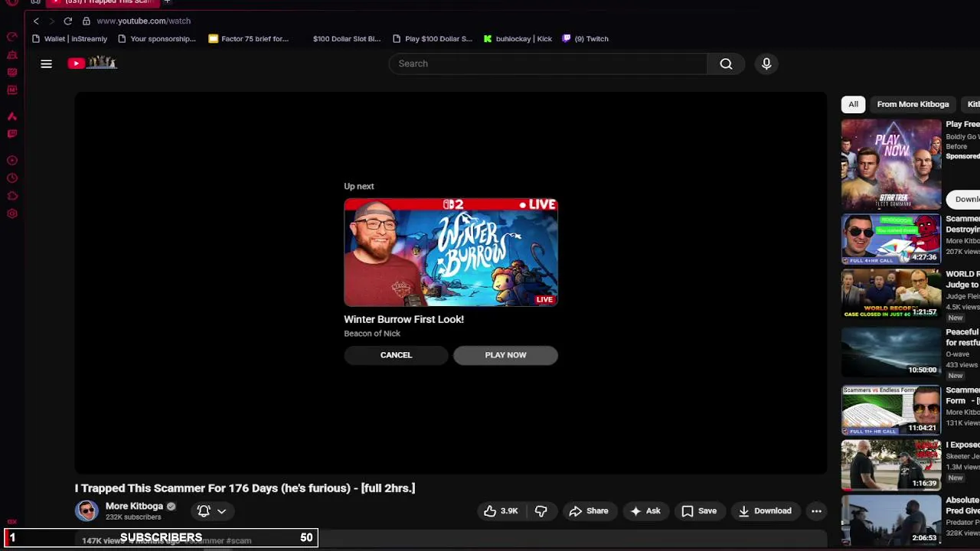This screenshot has height=551, width=980.
Task: Open the buhlockay Kick bookmark
Action: (x=518, y=39)
